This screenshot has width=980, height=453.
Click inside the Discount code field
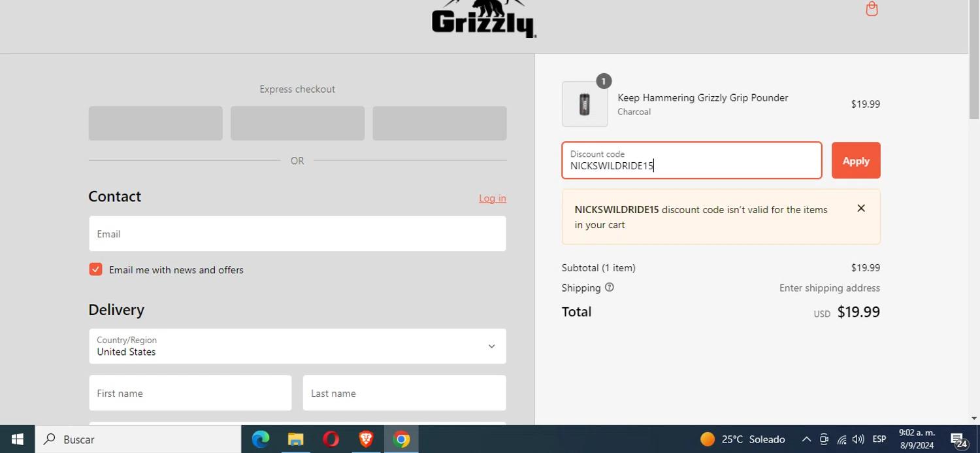(x=692, y=160)
